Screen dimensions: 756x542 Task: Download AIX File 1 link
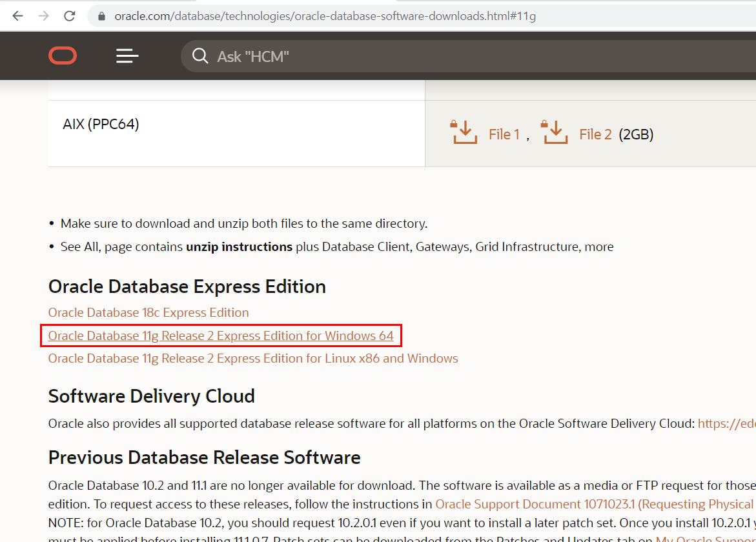point(504,134)
